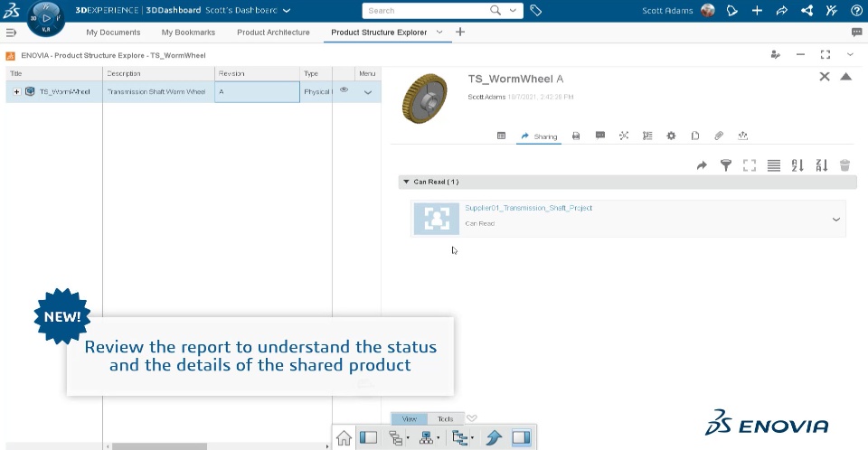
Task: Toggle the left panel display button
Action: (368, 438)
